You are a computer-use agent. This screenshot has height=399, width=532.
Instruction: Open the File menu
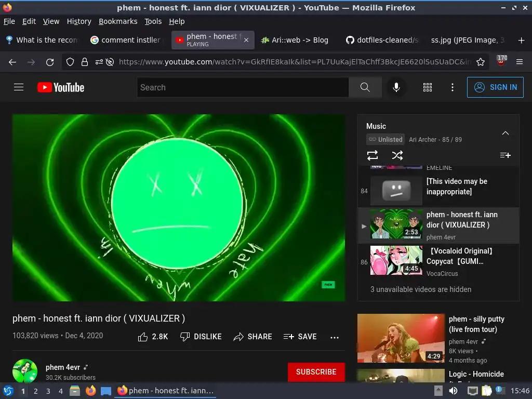point(9,21)
